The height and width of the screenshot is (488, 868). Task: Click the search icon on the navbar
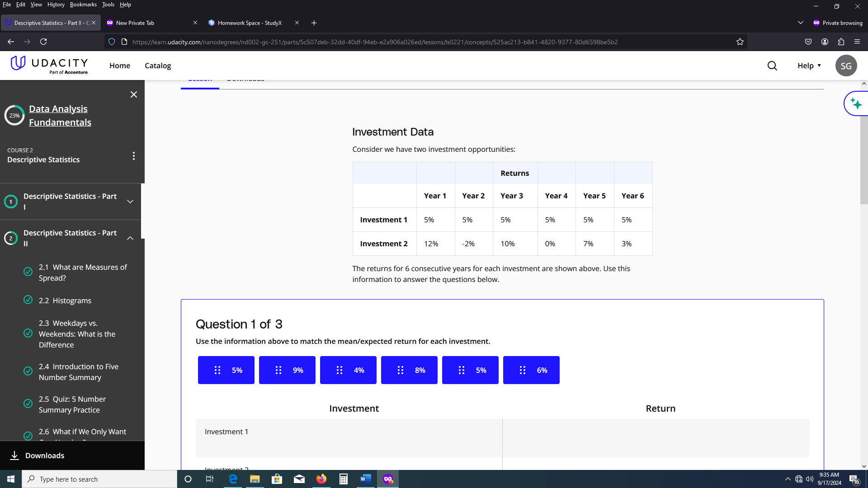coord(772,66)
